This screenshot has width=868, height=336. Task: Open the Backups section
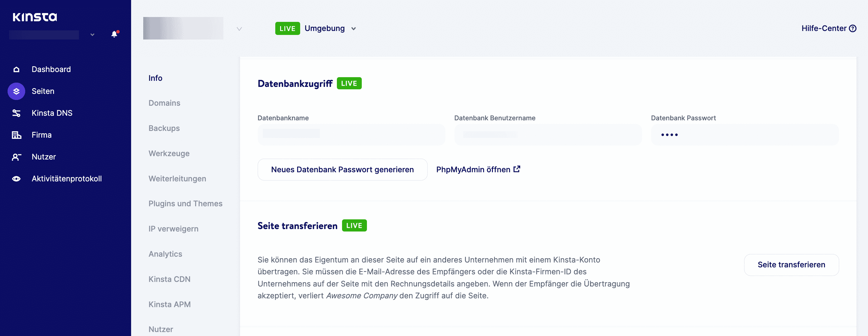[x=164, y=128]
